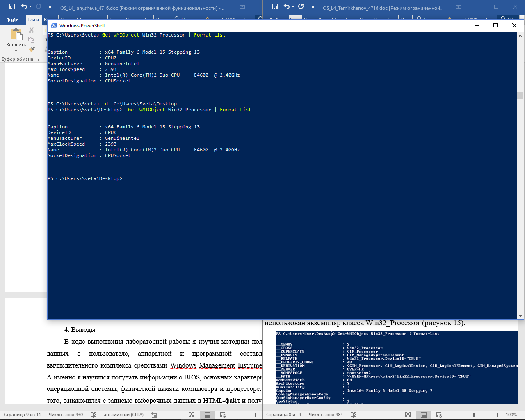
Task: Save the Temirkhanov document with floppy icon
Action: (275, 7)
